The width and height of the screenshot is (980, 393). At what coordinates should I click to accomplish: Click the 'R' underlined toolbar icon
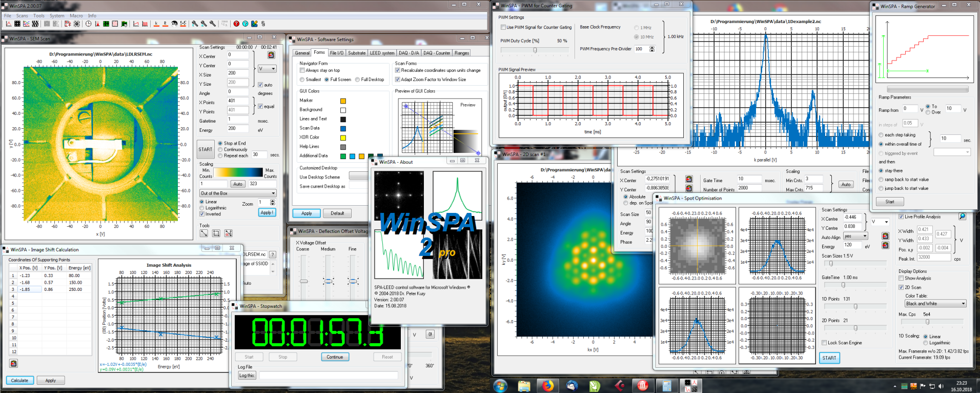click(x=165, y=24)
